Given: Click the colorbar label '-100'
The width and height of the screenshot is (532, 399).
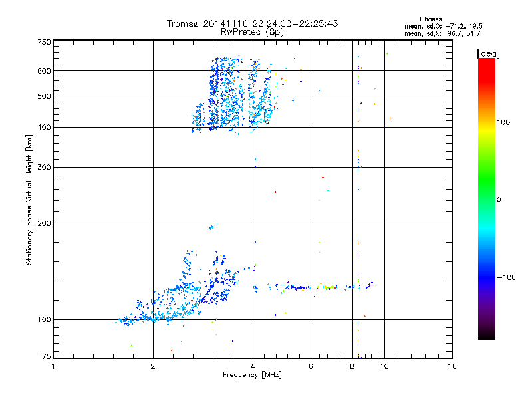Looking at the screenshot, I should coord(506,277).
